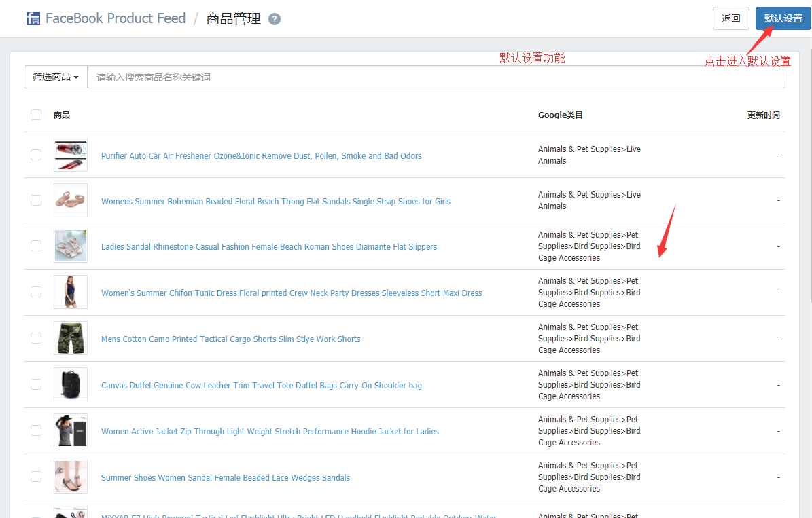Click the FaceBook Product Feed logo icon
Viewport: 812px width, 518px height.
pos(33,18)
